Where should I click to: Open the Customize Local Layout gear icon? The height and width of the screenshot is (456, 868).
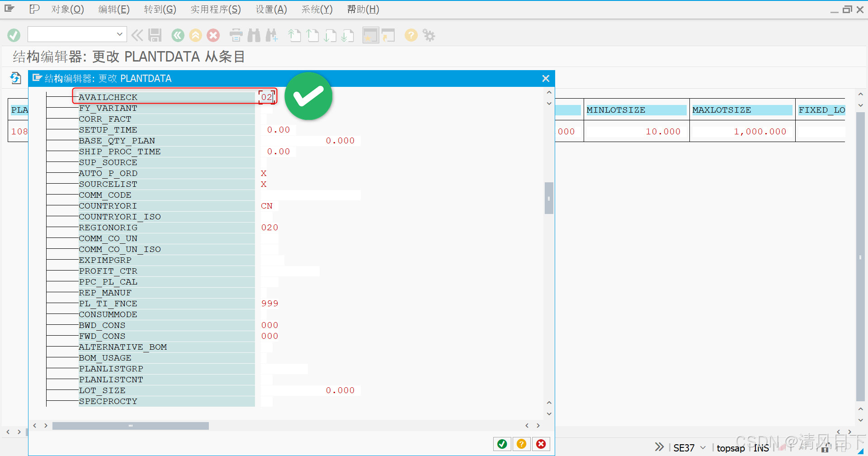coord(429,35)
